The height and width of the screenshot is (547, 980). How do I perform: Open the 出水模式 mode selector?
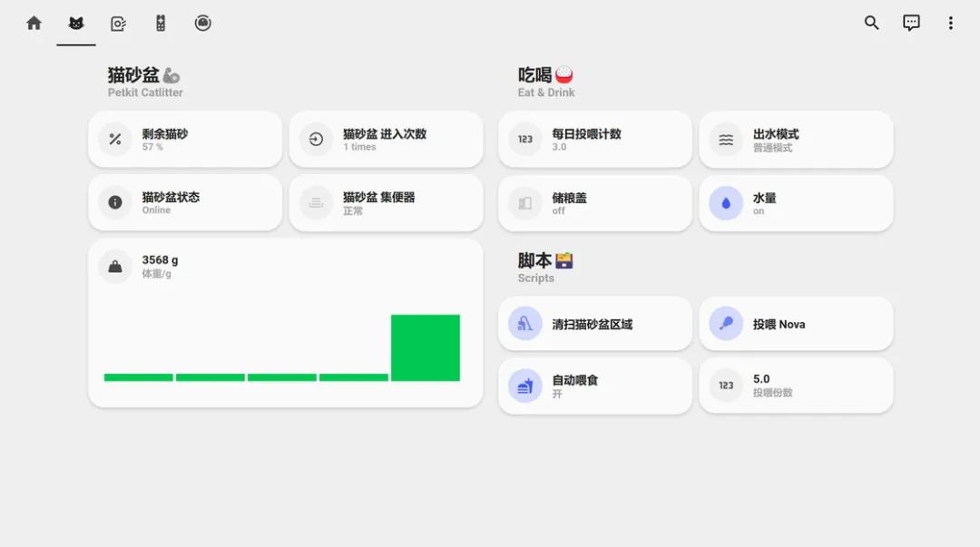pyautogui.click(x=796, y=140)
